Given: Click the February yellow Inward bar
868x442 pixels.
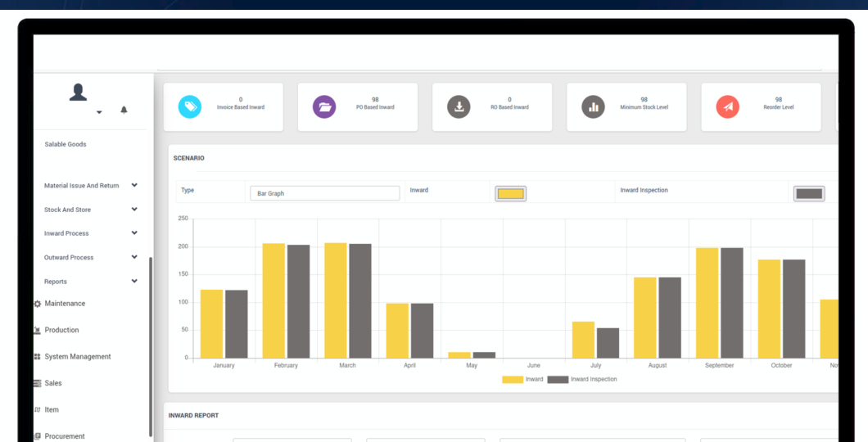Looking at the screenshot, I should pyautogui.click(x=274, y=301).
